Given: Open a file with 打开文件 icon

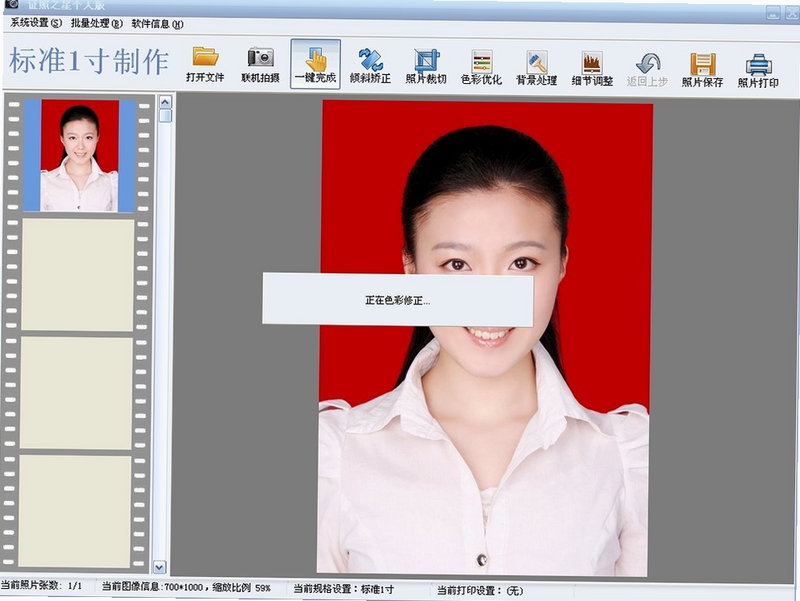Looking at the screenshot, I should tap(205, 64).
